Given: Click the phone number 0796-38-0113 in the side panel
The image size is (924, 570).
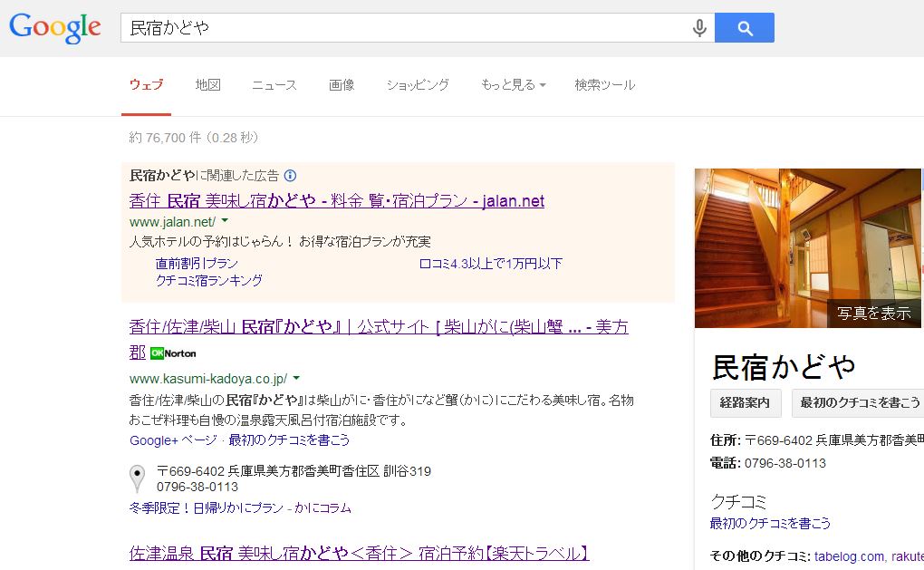Looking at the screenshot, I should (784, 463).
